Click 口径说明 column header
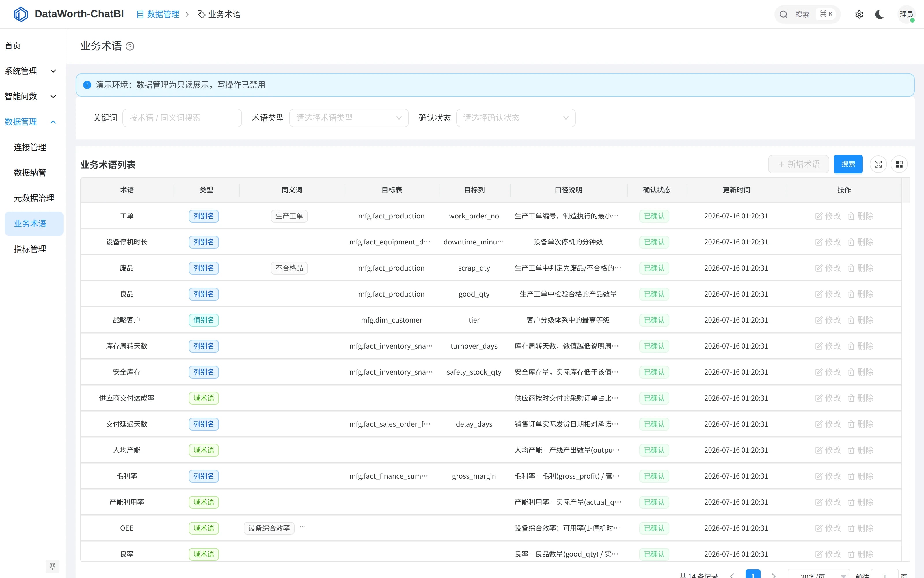Viewport: 924px width, 578px height. 568,190
